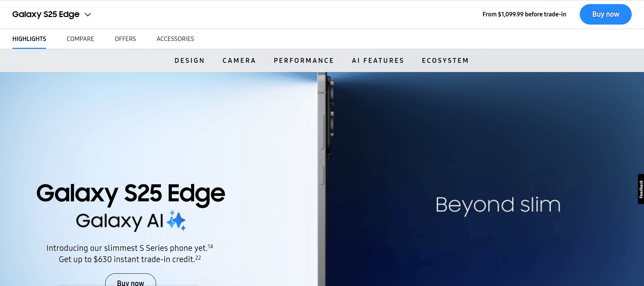Click the From $1,099.99 before trade-in text

[x=524, y=14]
